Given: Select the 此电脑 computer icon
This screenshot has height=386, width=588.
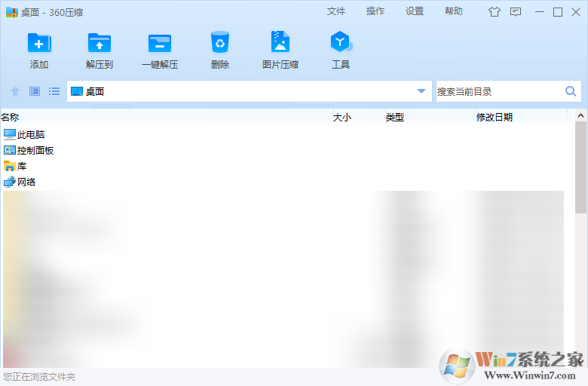Looking at the screenshot, I should (x=10, y=134).
